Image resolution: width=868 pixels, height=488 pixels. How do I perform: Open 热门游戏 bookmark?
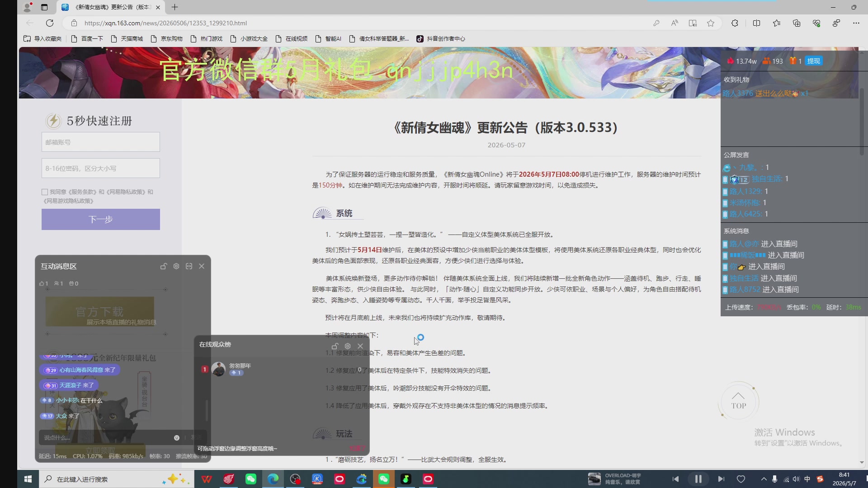click(x=207, y=38)
